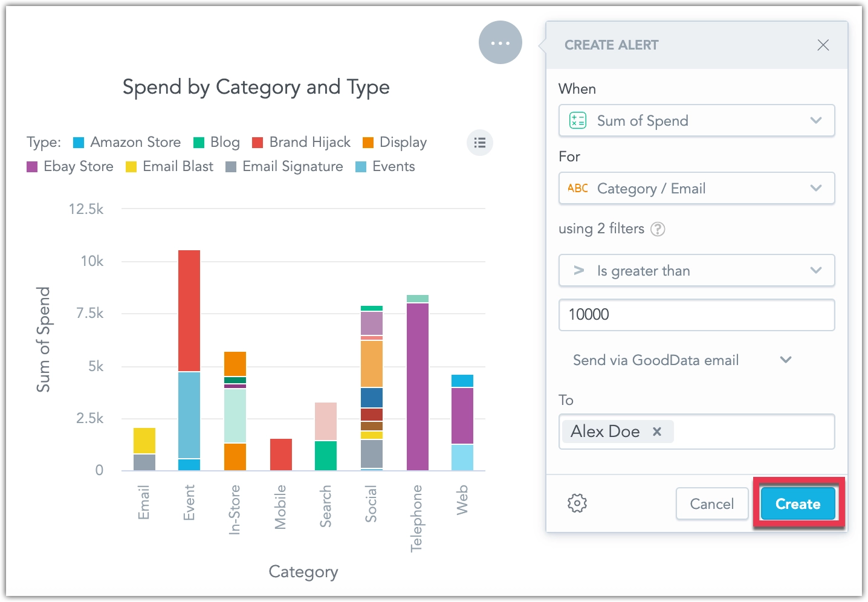Click the yellow segment of Email bar
The image size is (868, 602).
pyautogui.click(x=144, y=441)
